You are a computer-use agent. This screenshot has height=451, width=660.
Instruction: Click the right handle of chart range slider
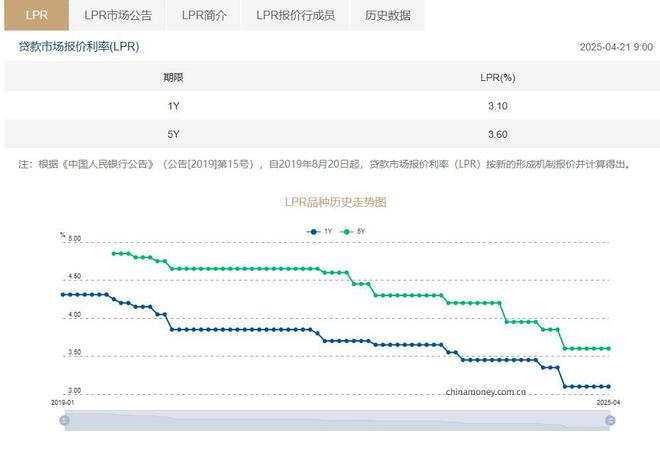pos(610,420)
